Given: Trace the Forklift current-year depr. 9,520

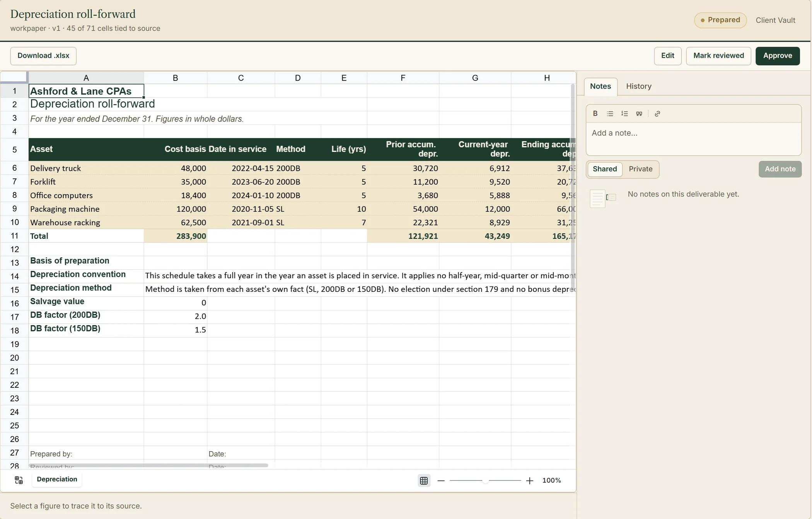Looking at the screenshot, I should (475, 182).
